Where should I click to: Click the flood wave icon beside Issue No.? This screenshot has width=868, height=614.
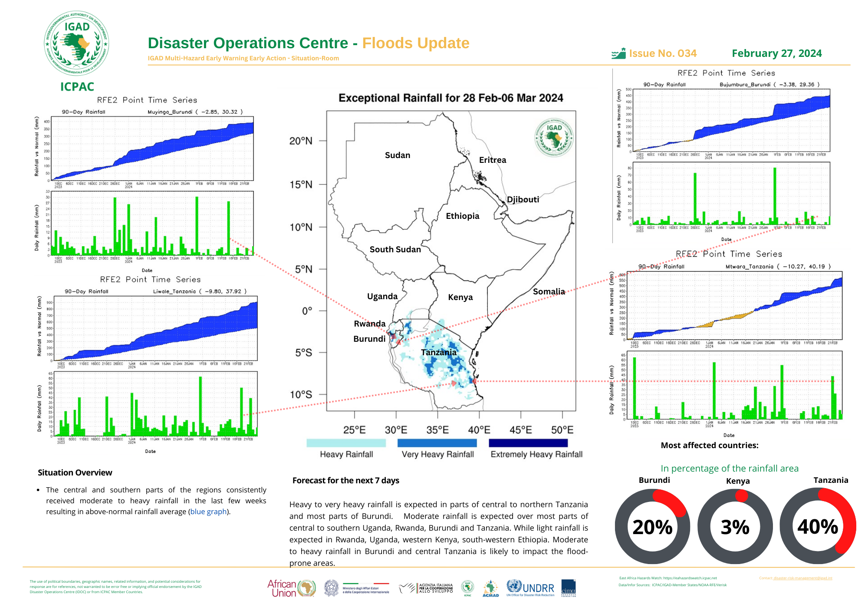(618, 54)
